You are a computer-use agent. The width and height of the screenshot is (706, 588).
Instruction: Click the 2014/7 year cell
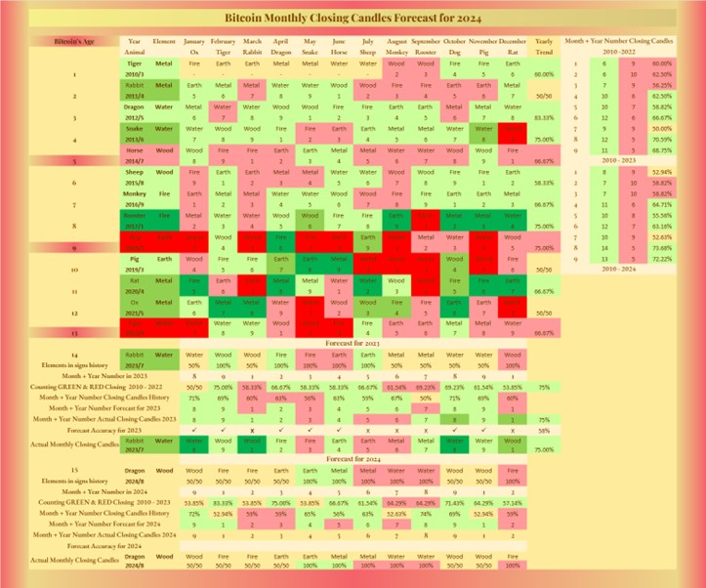pyautogui.click(x=134, y=161)
